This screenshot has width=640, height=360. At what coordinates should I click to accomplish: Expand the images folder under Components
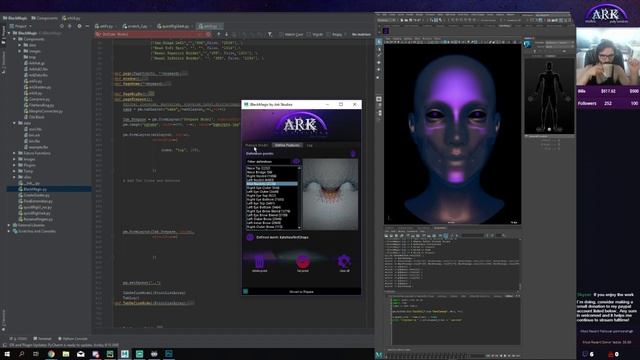point(20,51)
